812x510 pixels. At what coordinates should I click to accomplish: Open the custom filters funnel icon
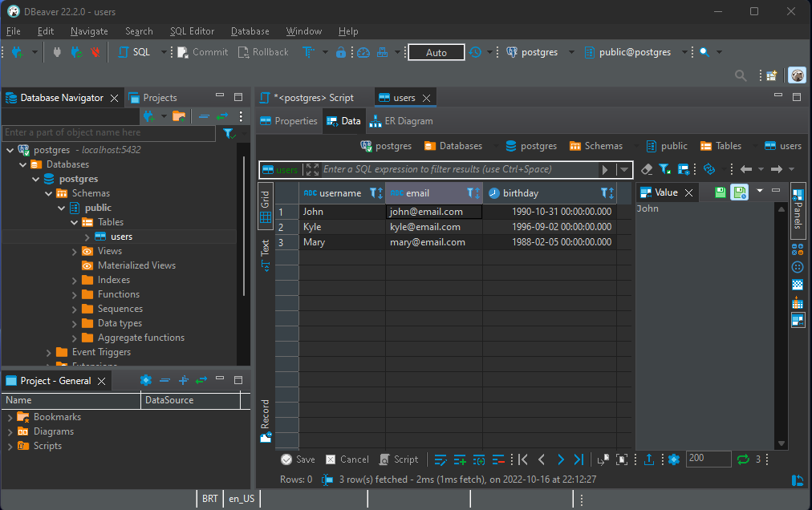point(664,169)
